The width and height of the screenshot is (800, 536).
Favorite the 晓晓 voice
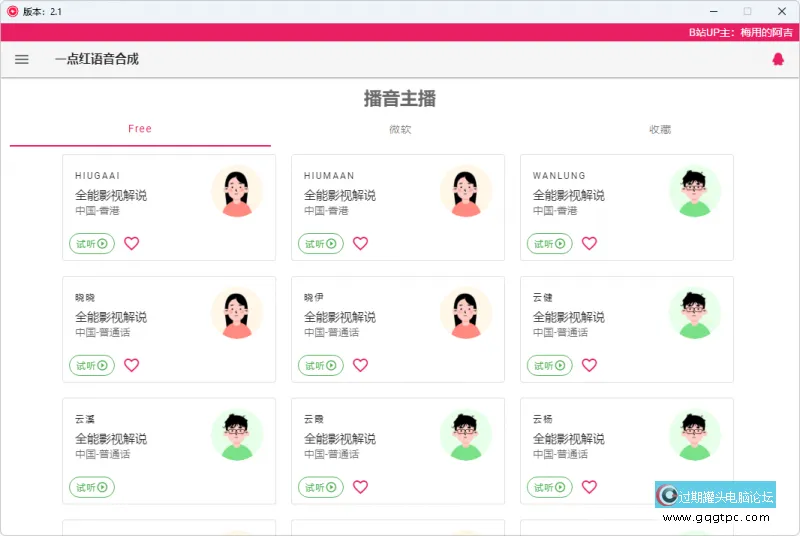point(132,365)
